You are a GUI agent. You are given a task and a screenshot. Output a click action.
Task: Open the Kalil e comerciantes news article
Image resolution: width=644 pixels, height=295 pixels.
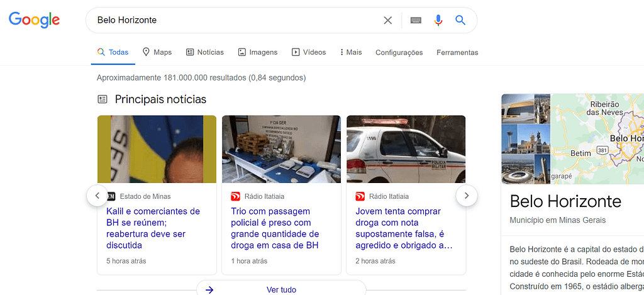pyautogui.click(x=153, y=228)
